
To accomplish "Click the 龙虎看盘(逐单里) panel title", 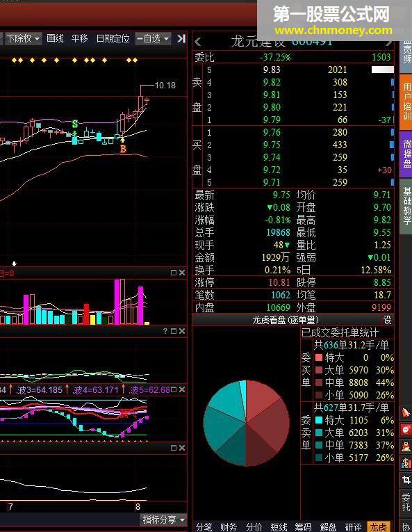I will click(286, 320).
